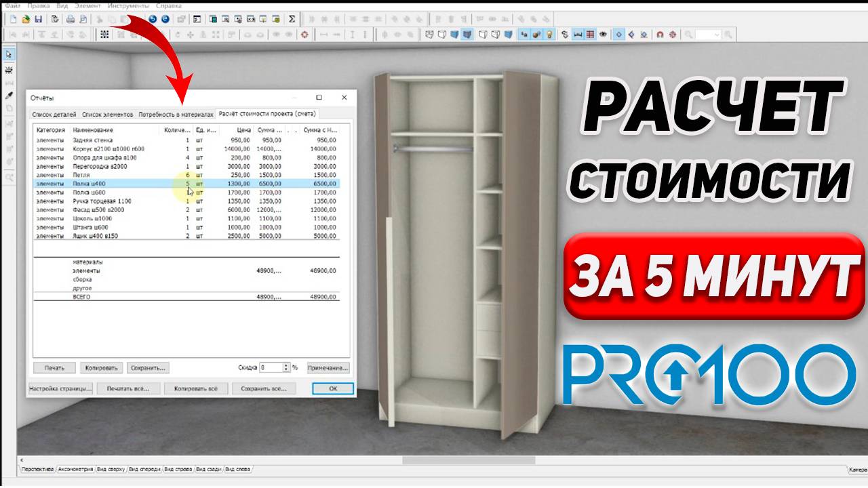Select the Ручка торцевая 1100 row

(x=187, y=201)
